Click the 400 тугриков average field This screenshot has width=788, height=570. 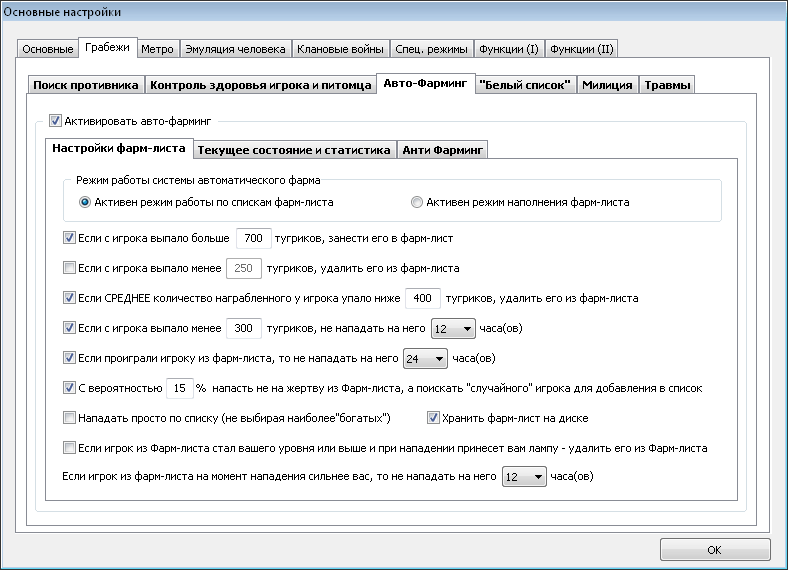click(x=423, y=298)
